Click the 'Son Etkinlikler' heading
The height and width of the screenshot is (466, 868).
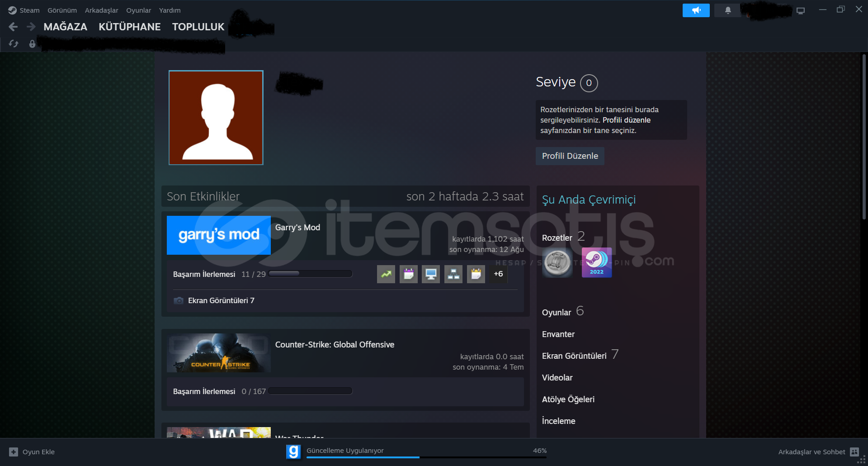(203, 196)
